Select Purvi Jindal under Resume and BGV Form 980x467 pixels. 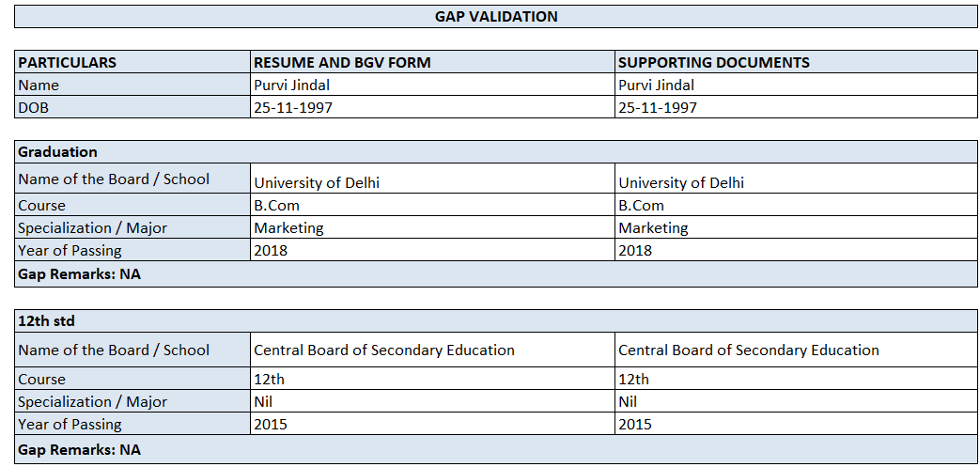click(x=292, y=85)
